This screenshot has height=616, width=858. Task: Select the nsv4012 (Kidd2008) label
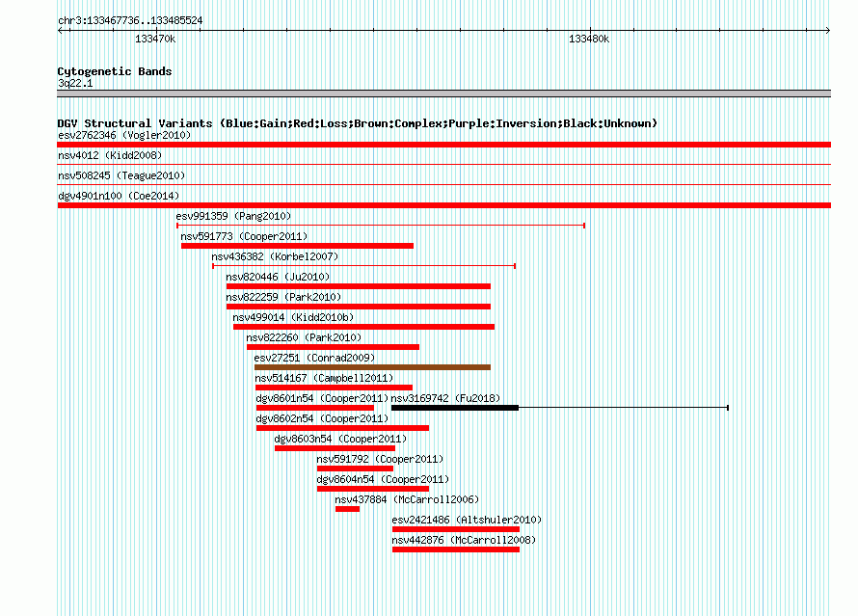pyautogui.click(x=110, y=155)
